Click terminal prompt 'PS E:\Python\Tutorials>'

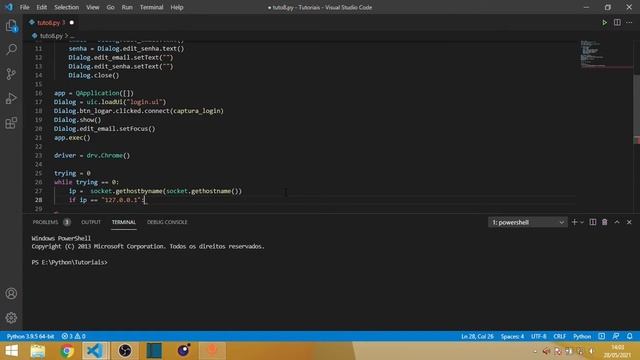(69, 262)
